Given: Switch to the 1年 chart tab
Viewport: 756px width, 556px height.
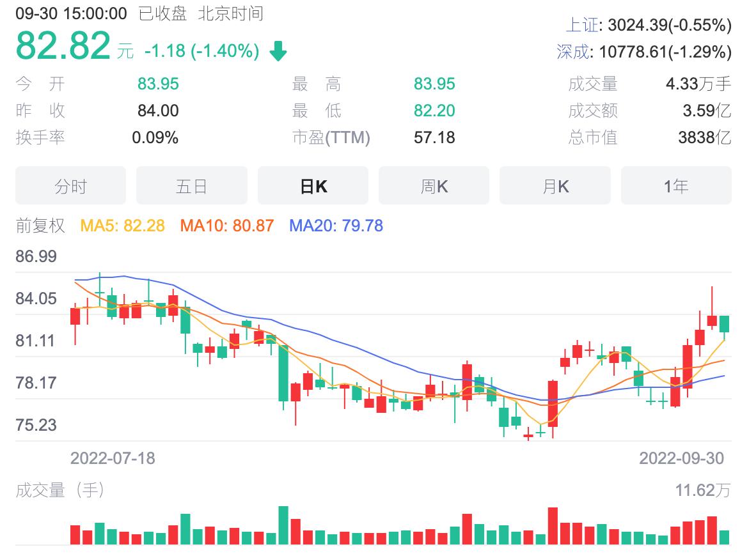Looking at the screenshot, I should 676,185.
